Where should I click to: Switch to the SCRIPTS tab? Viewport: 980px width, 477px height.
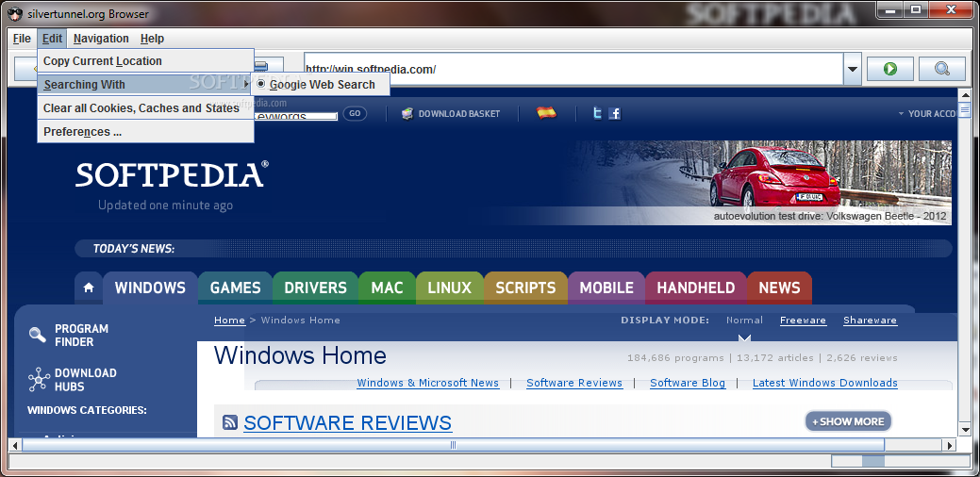(x=525, y=288)
